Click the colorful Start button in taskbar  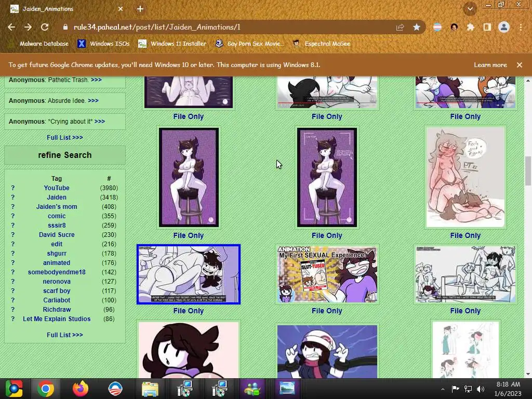14,389
